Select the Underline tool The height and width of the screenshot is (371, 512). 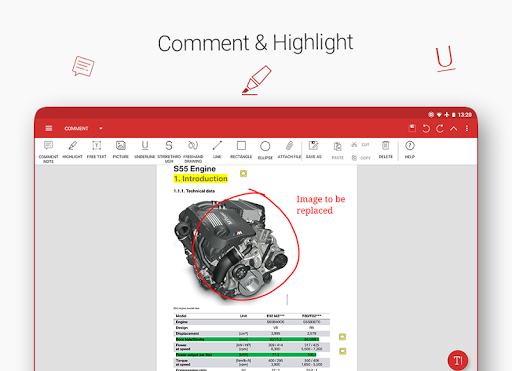tap(145, 150)
